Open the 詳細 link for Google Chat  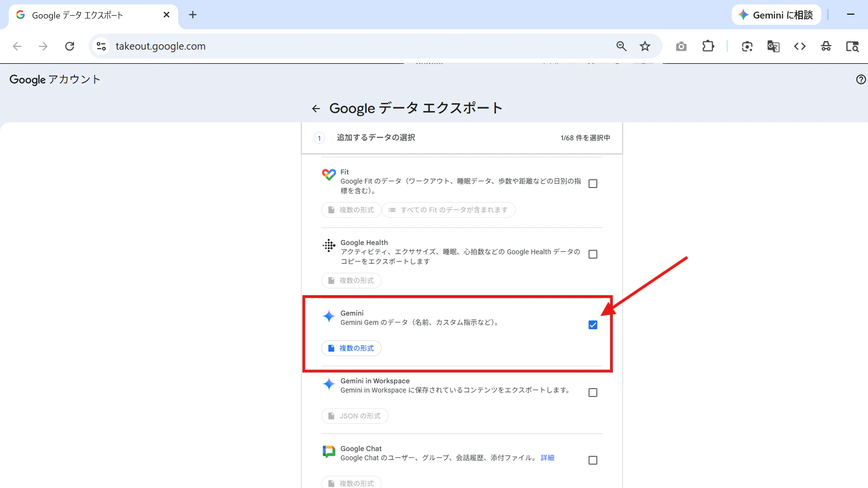548,458
